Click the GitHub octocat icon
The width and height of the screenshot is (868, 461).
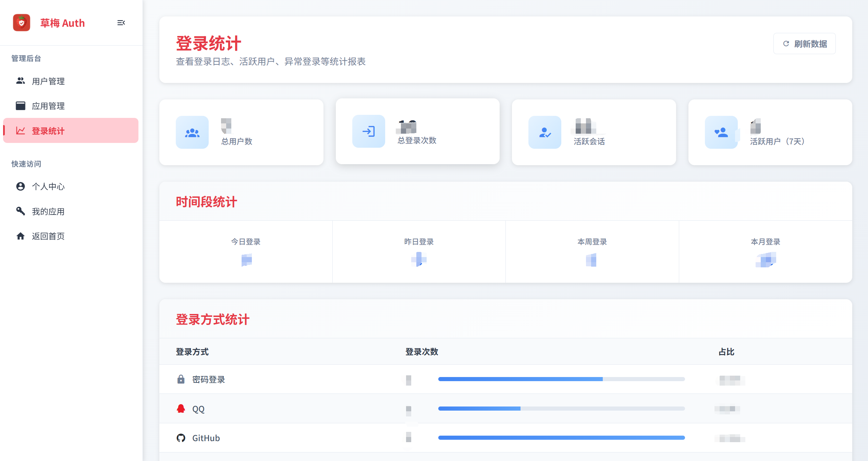click(x=181, y=438)
